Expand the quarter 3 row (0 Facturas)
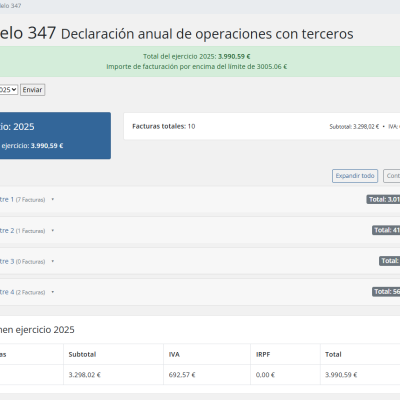The image size is (400, 400). coord(200,261)
